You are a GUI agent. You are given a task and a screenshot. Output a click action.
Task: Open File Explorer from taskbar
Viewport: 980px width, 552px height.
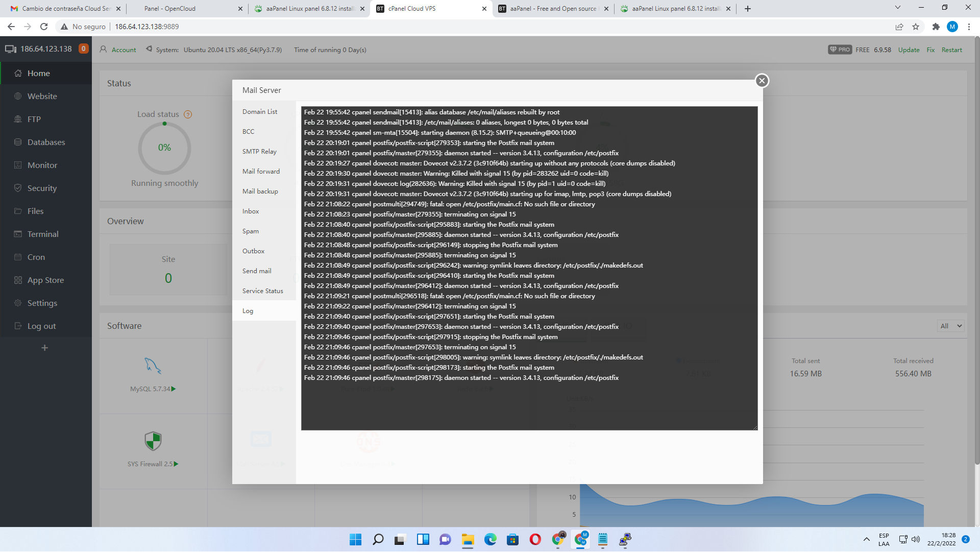point(468,540)
